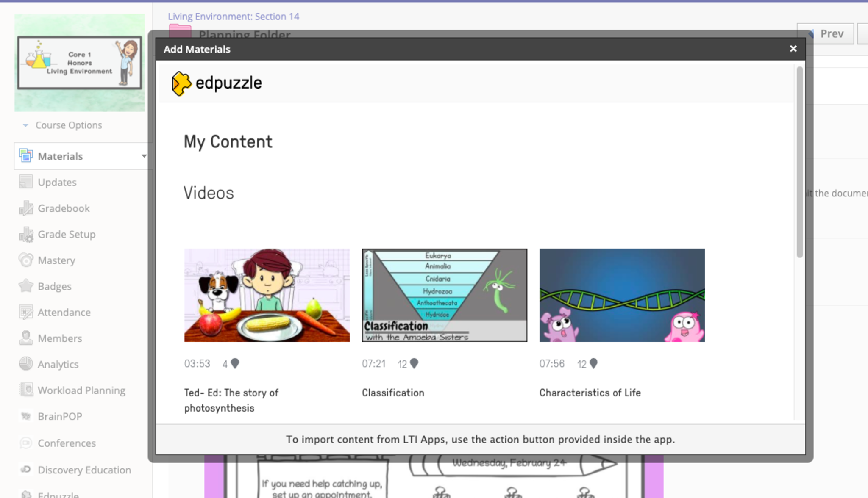
Task: Select the Characteristics of Life video thumbnail
Action: (x=622, y=295)
